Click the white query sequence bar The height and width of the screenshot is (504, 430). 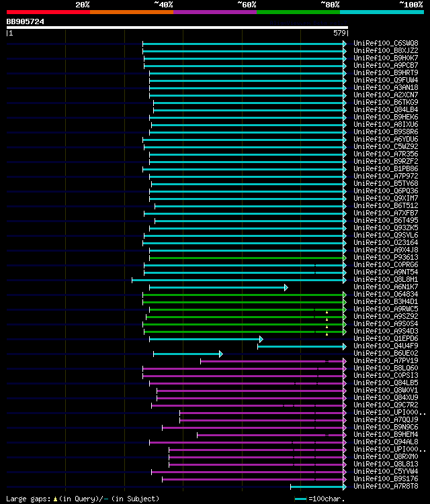click(x=177, y=28)
